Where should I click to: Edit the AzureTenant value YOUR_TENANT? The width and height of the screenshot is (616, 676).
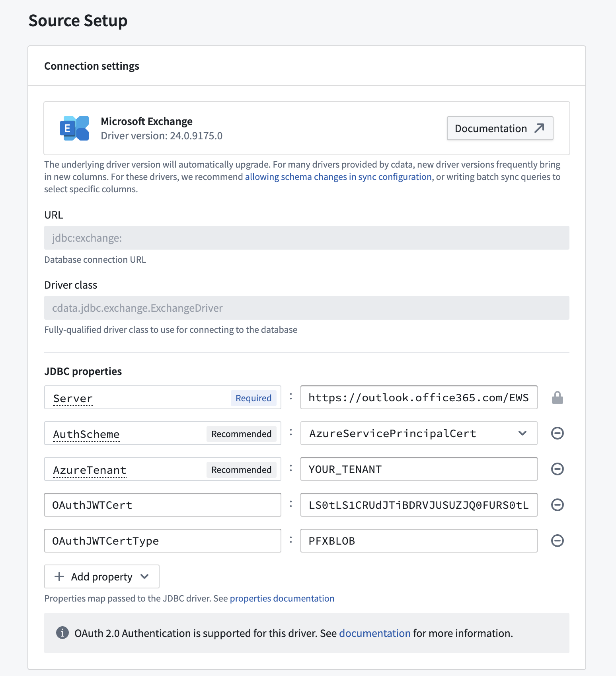418,469
